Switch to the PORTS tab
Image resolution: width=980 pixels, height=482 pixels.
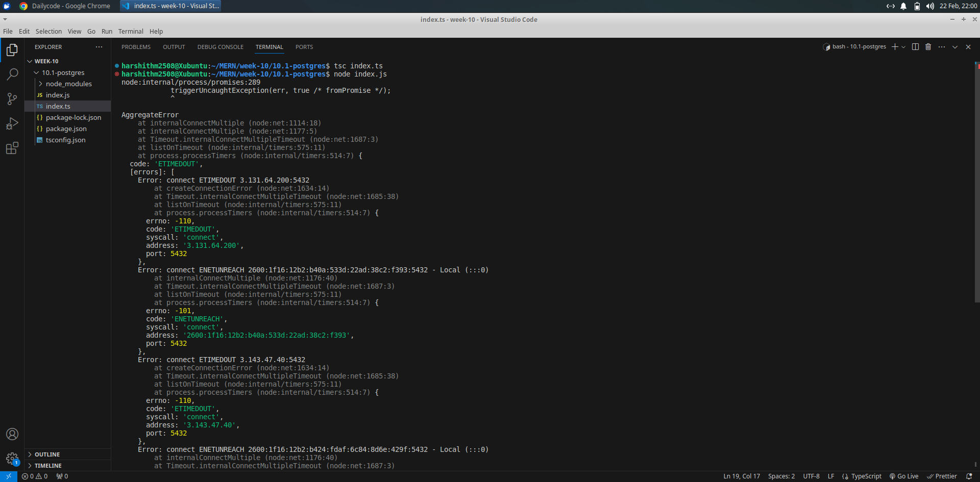pyautogui.click(x=304, y=47)
